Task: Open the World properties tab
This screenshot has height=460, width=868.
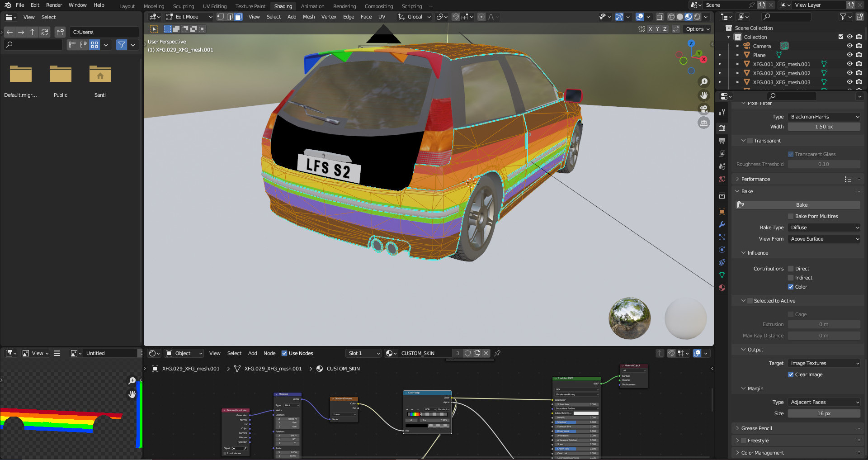Action: (722, 179)
